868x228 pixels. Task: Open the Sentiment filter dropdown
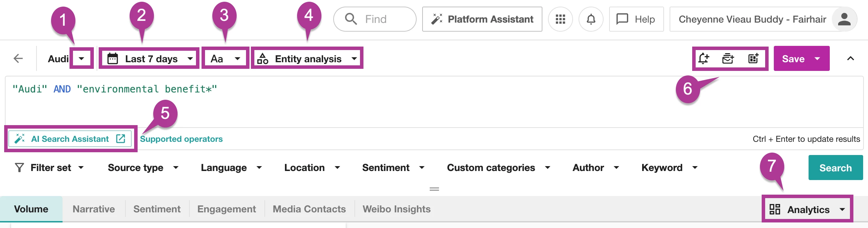[393, 168]
